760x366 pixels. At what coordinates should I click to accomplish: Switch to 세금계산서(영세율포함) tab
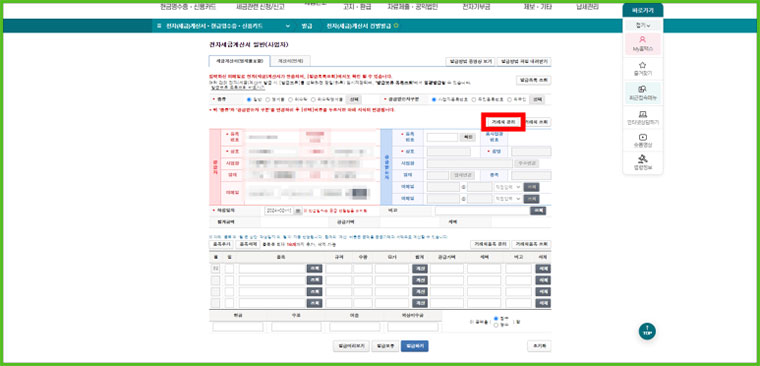239,61
